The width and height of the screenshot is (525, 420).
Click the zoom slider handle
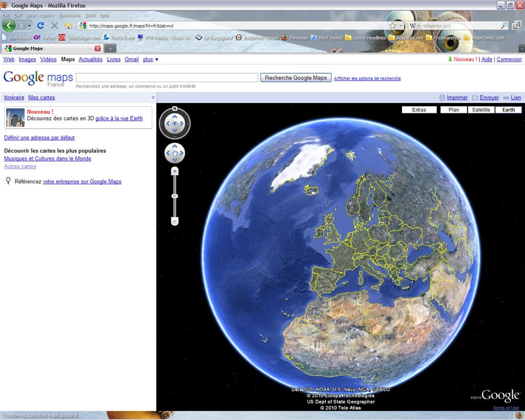(x=175, y=196)
